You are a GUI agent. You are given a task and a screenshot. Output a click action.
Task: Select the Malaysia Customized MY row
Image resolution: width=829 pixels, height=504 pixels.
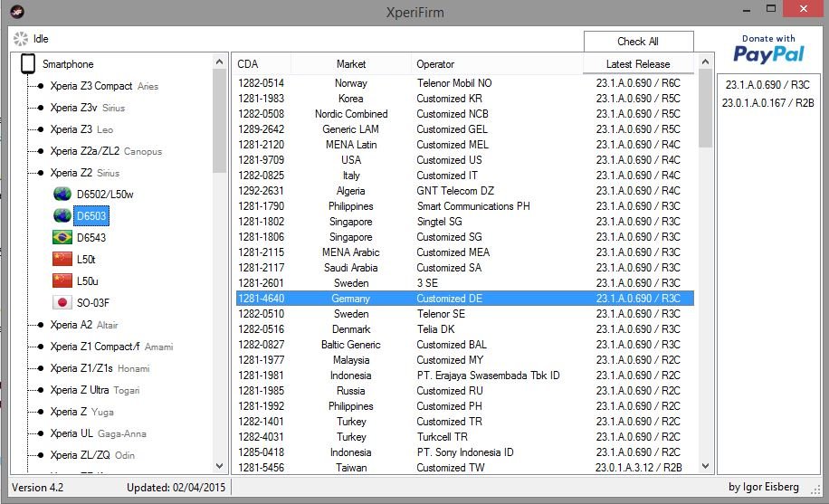[x=464, y=359]
